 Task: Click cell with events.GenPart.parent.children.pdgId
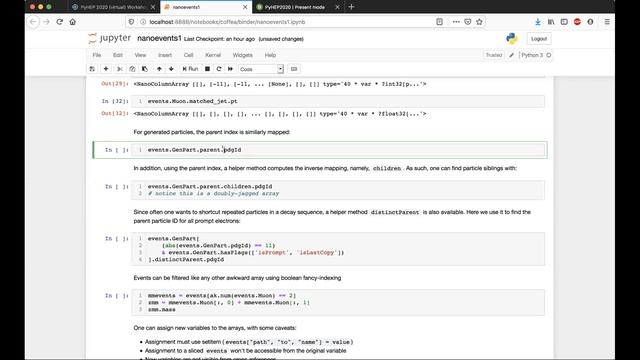click(x=338, y=190)
